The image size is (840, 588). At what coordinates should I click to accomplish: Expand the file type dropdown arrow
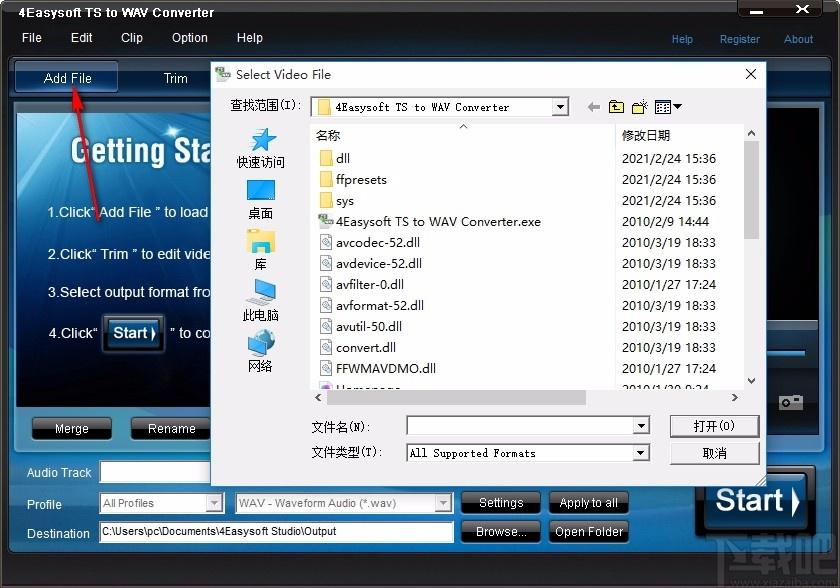[x=641, y=454]
